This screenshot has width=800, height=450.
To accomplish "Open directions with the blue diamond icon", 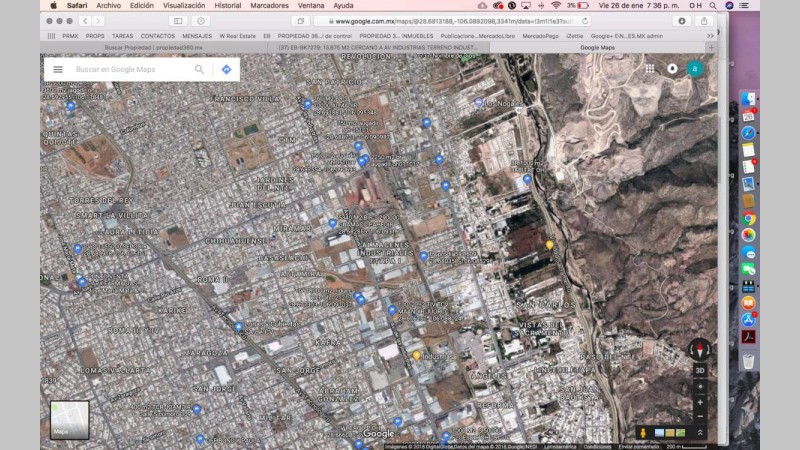I will tap(227, 69).
